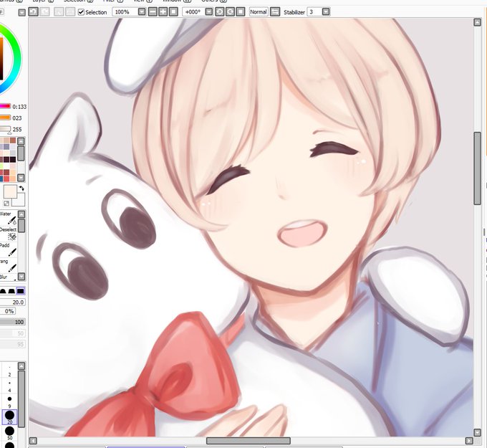Select brush size preset 50
Screen dimensions: 487x448
pyautogui.click(x=9, y=434)
